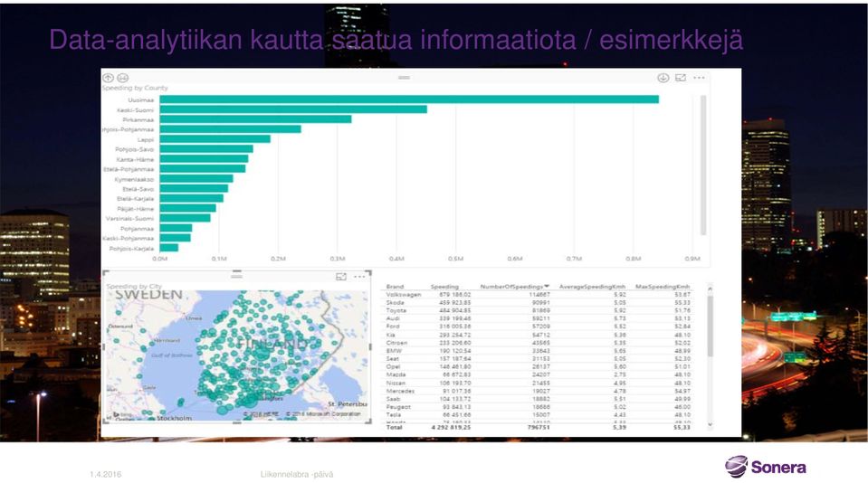The height and width of the screenshot is (483, 868).
Task: Select the Varsinais-Suomi bar
Action: [x=186, y=218]
